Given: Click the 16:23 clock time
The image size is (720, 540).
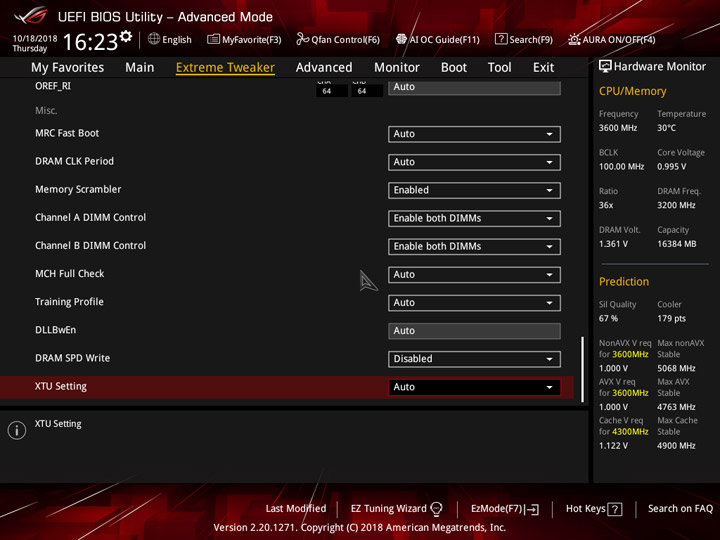Looking at the screenshot, I should click(90, 42).
